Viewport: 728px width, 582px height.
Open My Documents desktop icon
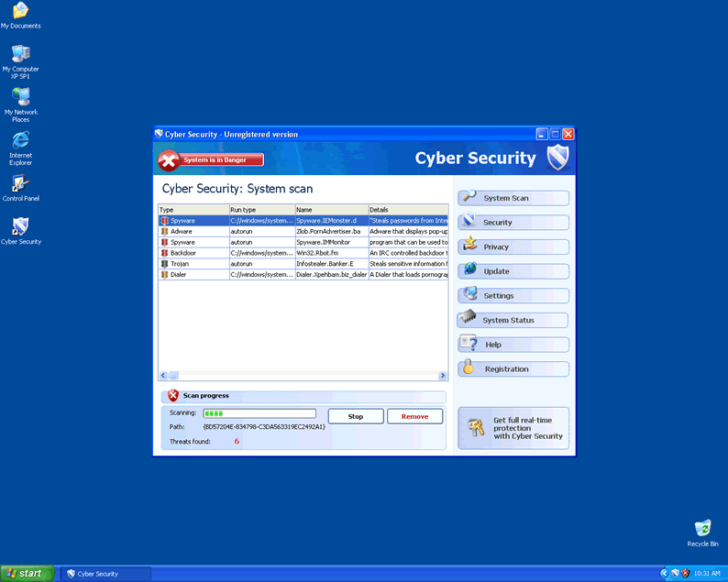pos(20,12)
